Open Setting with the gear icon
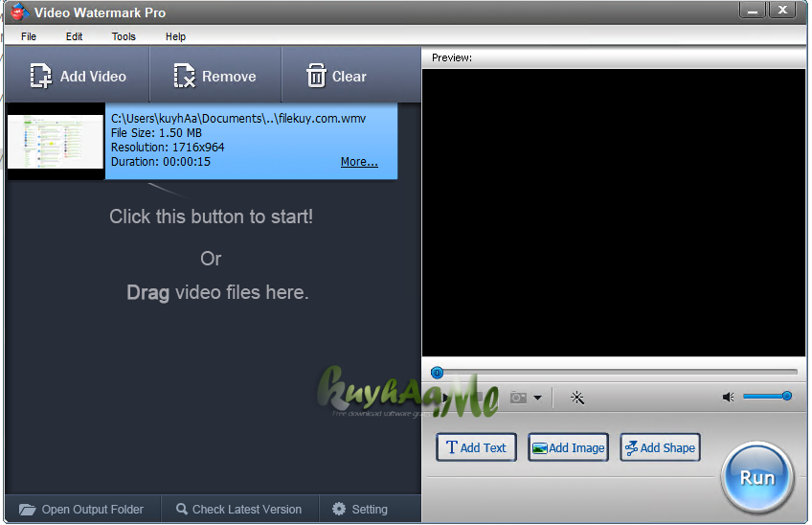 click(x=360, y=510)
